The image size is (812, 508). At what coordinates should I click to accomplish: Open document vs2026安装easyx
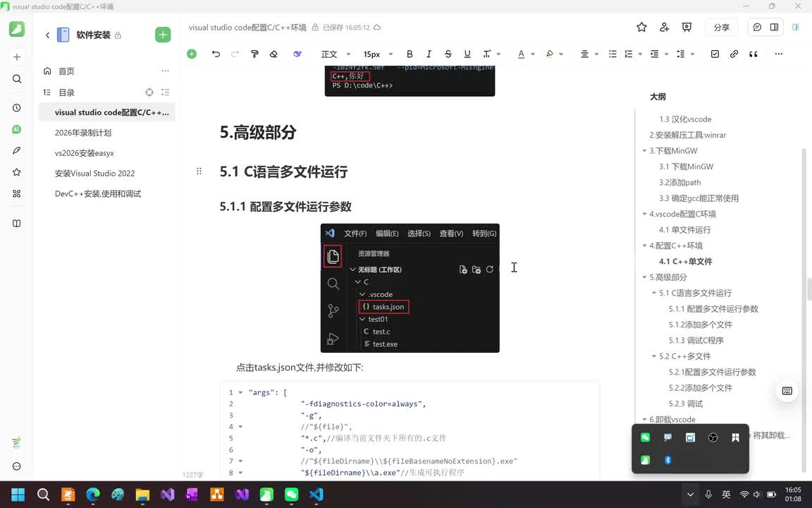pyautogui.click(x=85, y=153)
